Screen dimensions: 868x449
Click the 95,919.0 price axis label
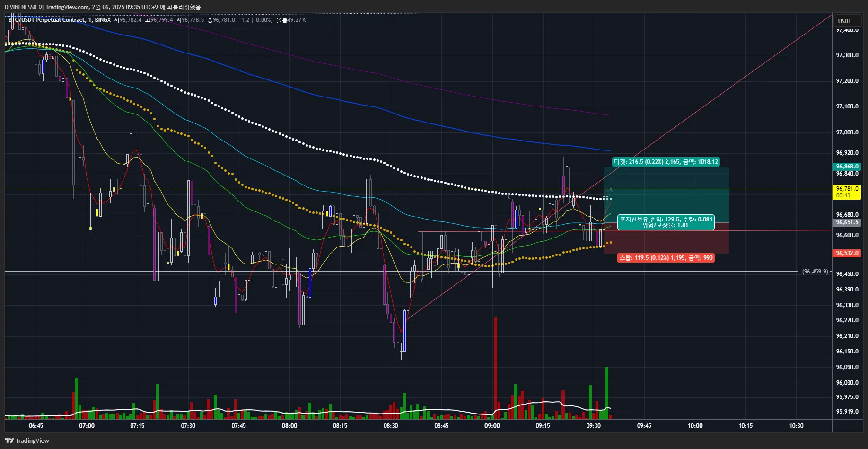(x=847, y=412)
